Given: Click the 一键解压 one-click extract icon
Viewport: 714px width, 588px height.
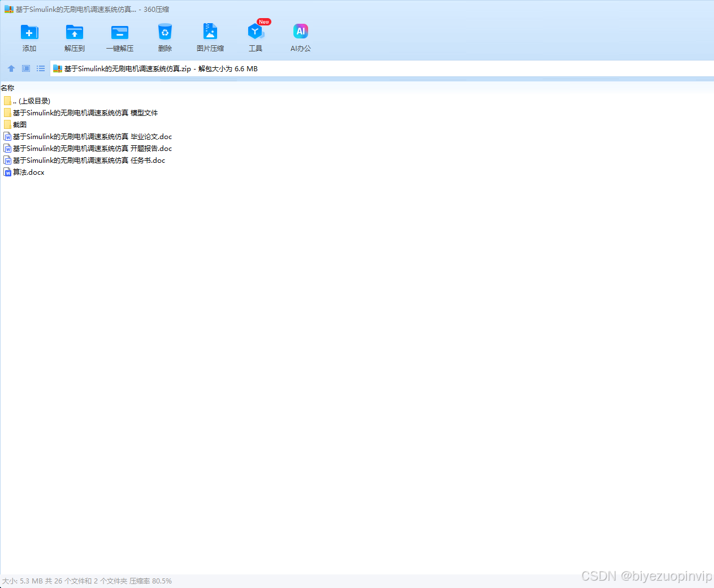Looking at the screenshot, I should [x=120, y=32].
